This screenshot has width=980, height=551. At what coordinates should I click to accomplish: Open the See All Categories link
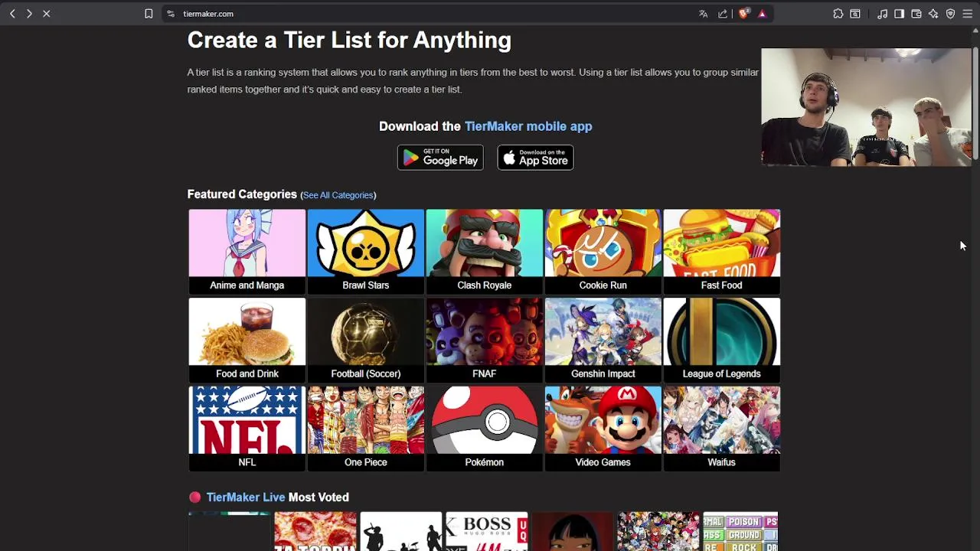click(338, 195)
